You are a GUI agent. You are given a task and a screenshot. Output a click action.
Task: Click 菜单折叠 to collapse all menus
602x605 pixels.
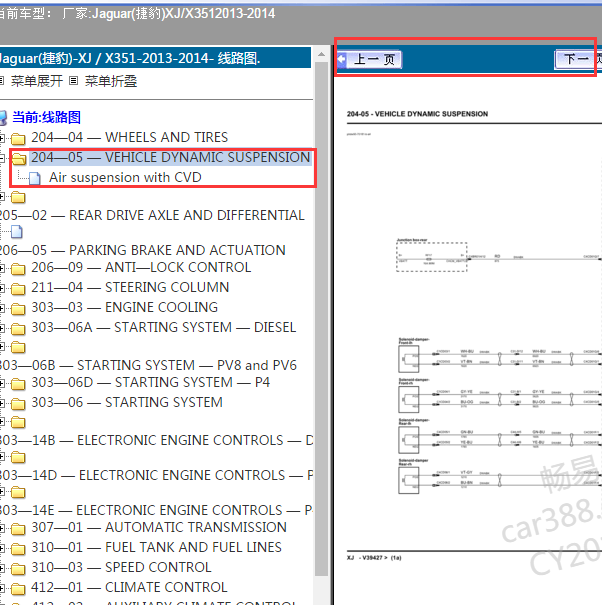111,81
